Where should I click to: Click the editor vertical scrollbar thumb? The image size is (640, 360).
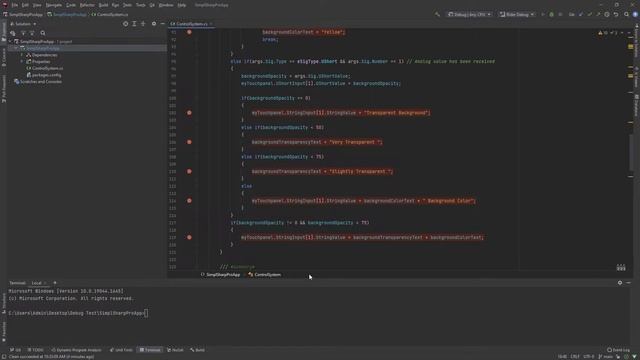631,153
